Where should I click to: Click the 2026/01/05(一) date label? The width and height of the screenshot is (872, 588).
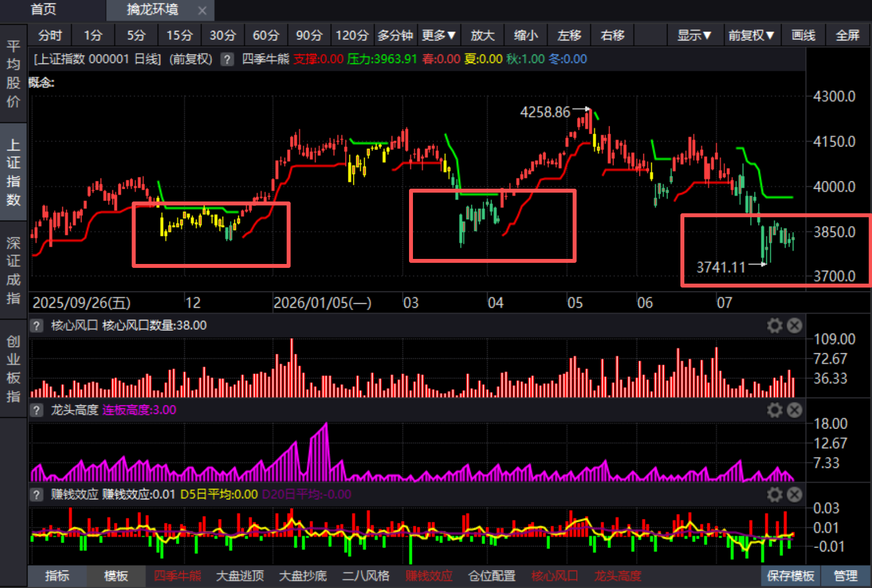point(323,303)
